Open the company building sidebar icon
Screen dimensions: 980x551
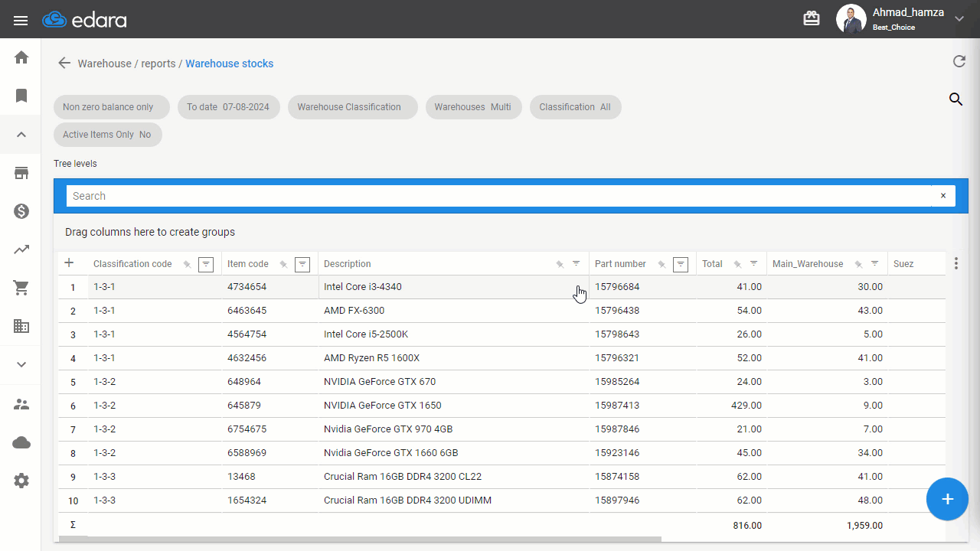(21, 326)
